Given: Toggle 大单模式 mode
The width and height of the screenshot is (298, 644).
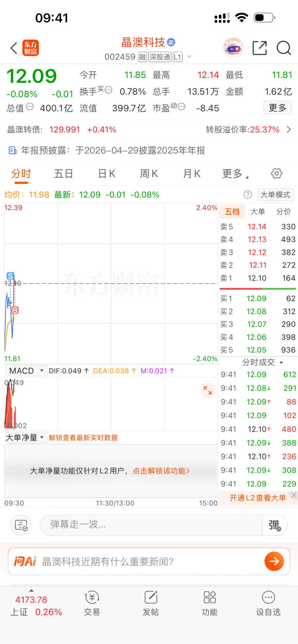Looking at the screenshot, I should click(275, 195).
